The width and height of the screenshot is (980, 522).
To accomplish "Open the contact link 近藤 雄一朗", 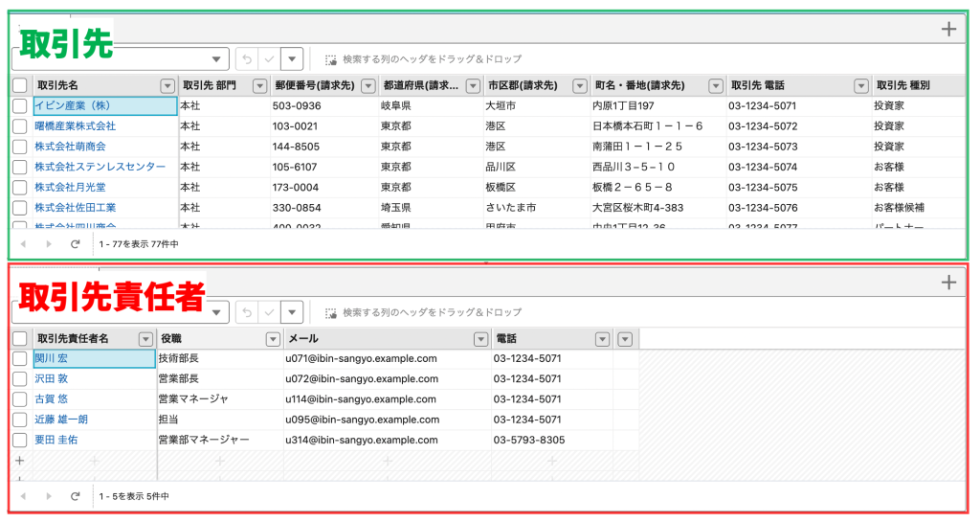I will point(61,420).
